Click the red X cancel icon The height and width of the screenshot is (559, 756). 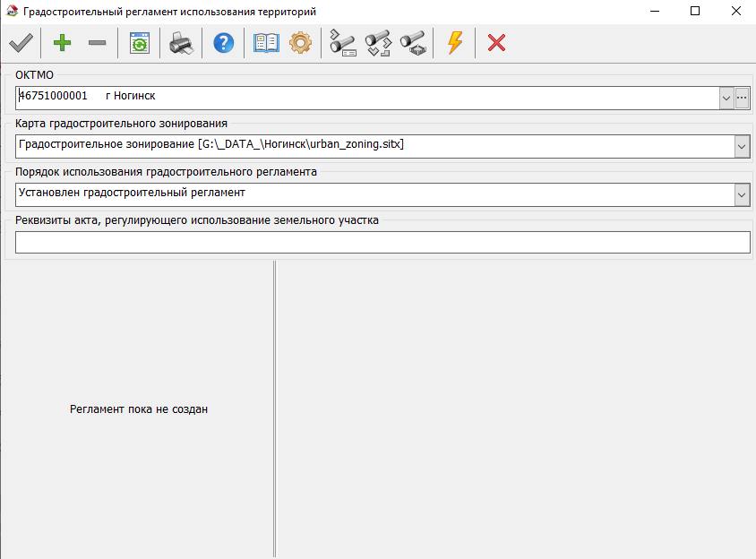tap(496, 43)
